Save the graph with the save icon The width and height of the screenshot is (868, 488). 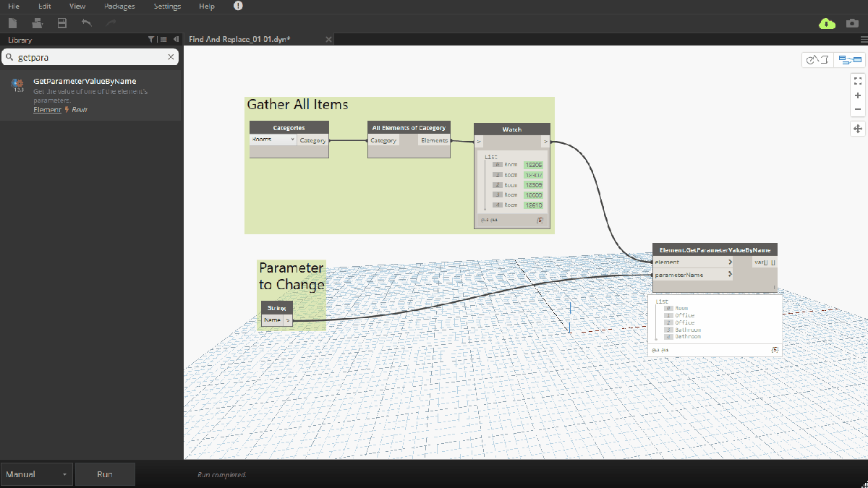[x=61, y=23]
